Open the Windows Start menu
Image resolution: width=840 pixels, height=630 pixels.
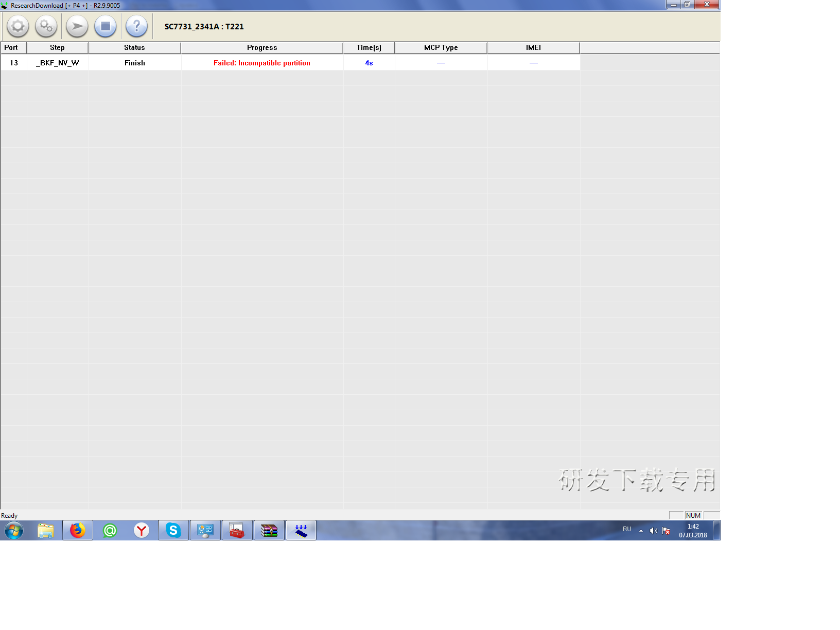tap(14, 530)
